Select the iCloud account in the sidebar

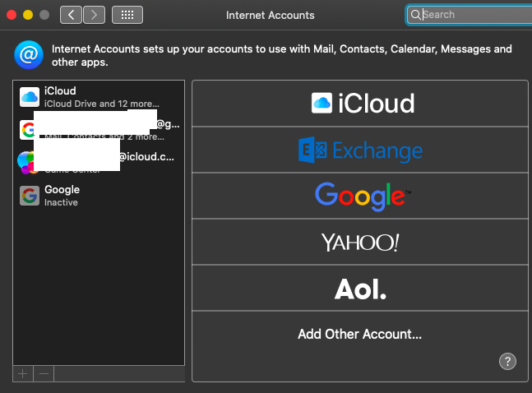click(x=99, y=97)
